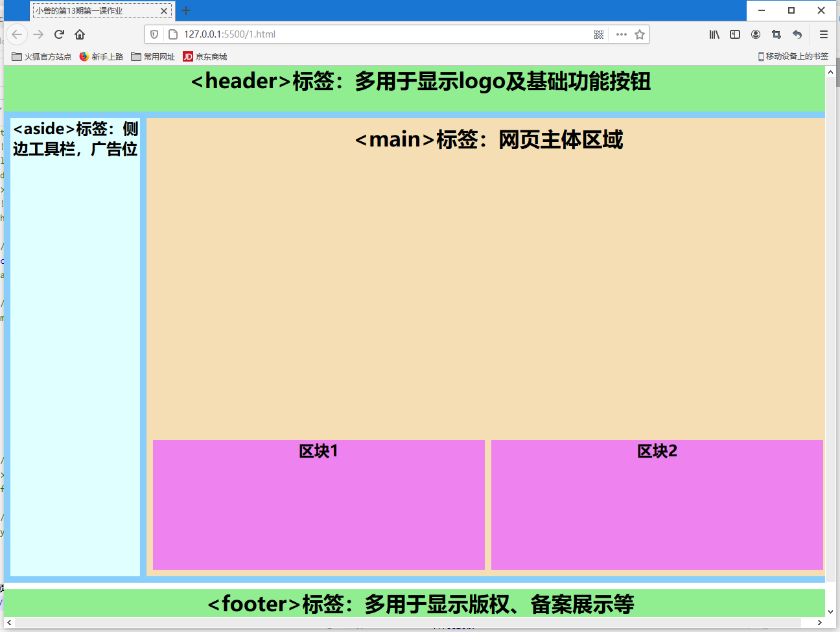Open the Firefox account menu

[756, 34]
